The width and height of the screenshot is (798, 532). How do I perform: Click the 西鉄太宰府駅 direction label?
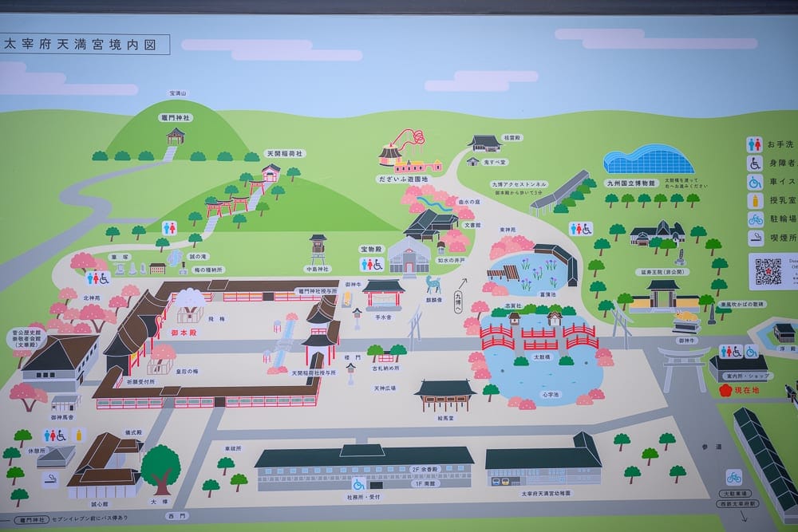point(738,503)
